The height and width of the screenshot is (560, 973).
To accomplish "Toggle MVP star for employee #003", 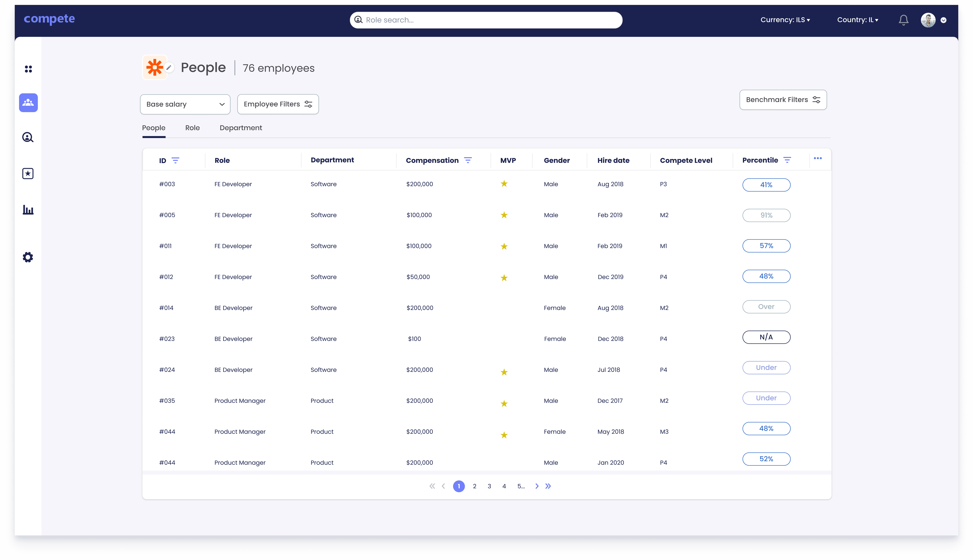I will (504, 184).
